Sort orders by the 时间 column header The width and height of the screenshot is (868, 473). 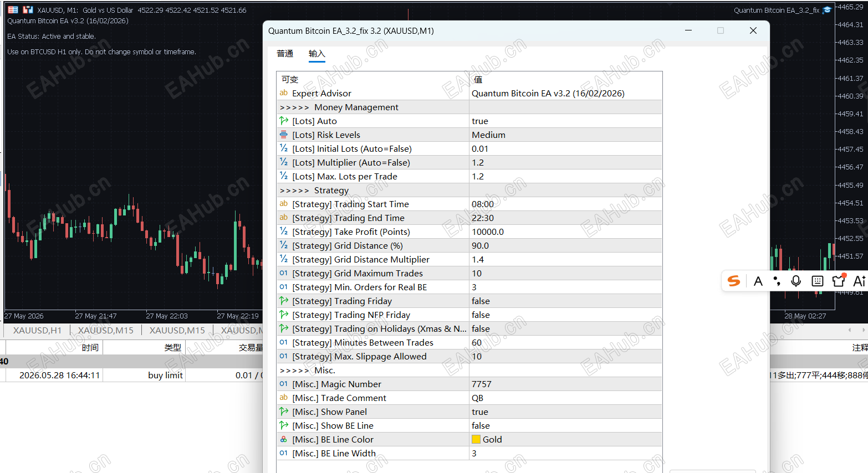click(x=54, y=347)
